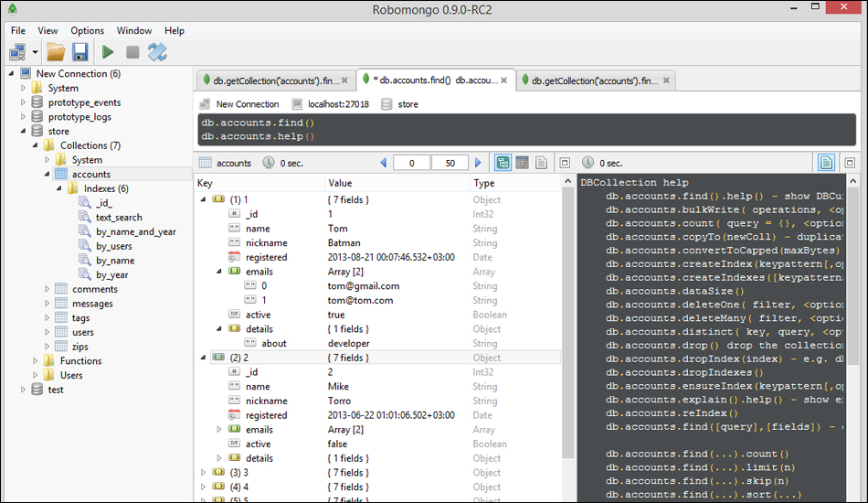The image size is (868, 503).
Task: Maximize the accounts result panel
Action: (565, 163)
